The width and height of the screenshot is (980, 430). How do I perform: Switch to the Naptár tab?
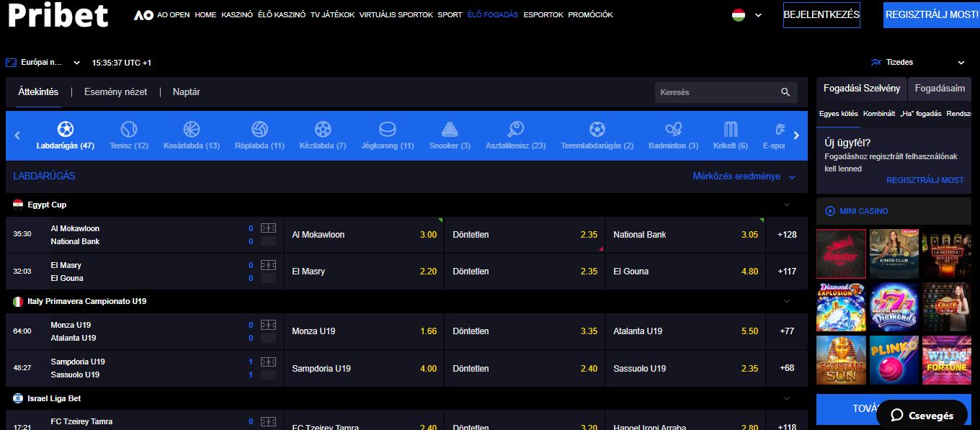click(186, 92)
